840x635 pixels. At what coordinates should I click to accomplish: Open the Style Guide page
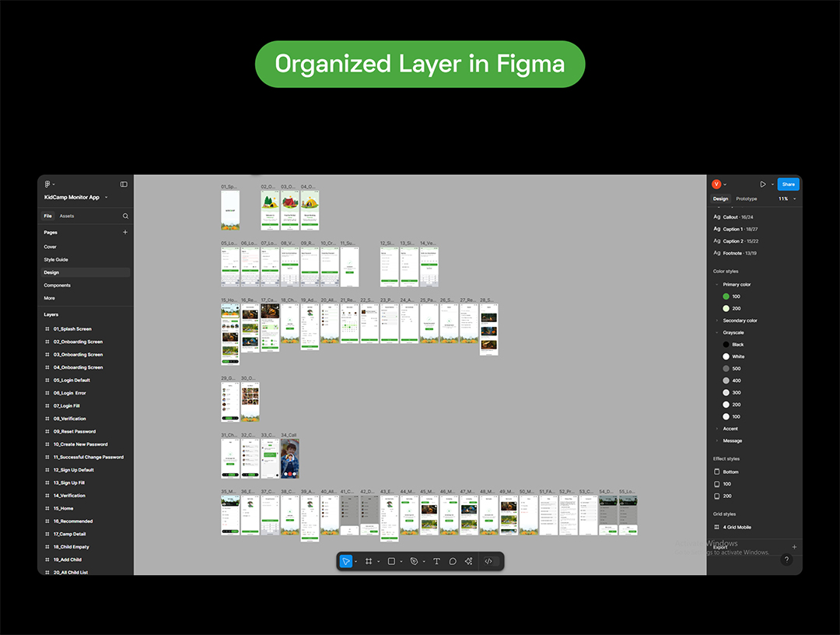coord(56,260)
